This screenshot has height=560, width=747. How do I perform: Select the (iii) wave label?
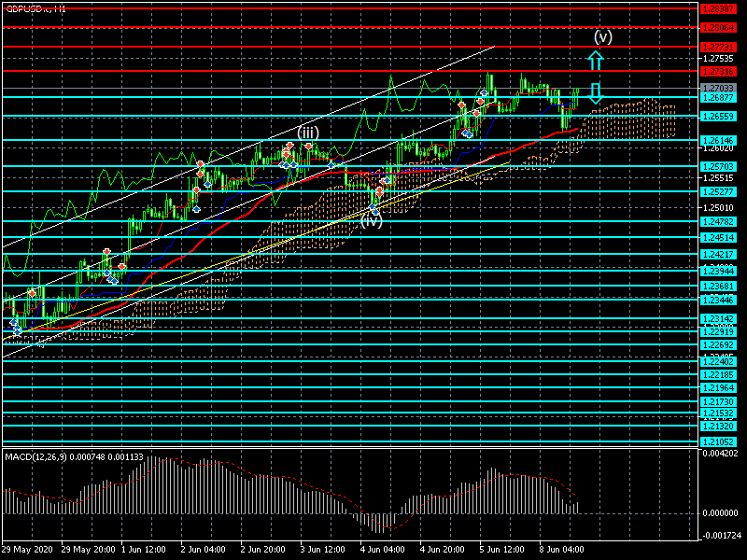(x=308, y=133)
